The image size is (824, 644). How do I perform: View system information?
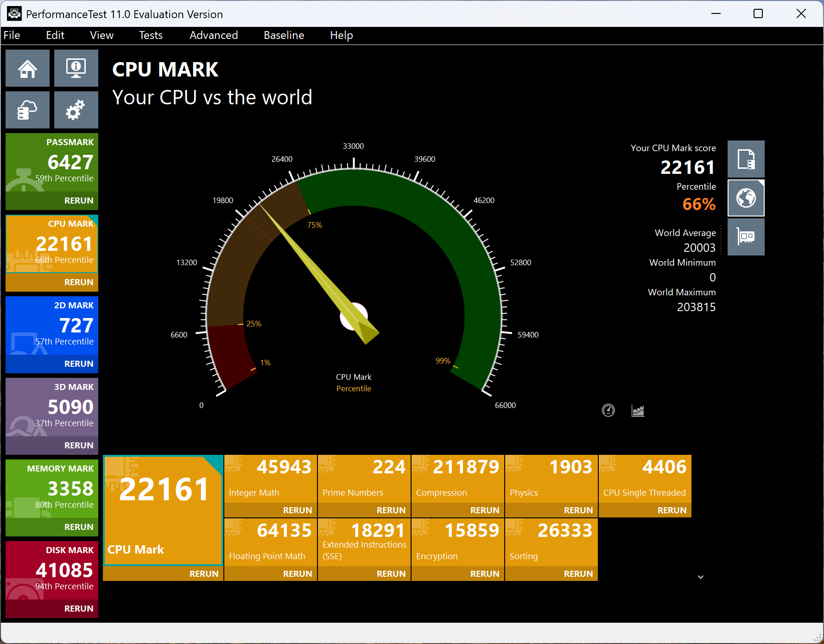tap(76, 68)
